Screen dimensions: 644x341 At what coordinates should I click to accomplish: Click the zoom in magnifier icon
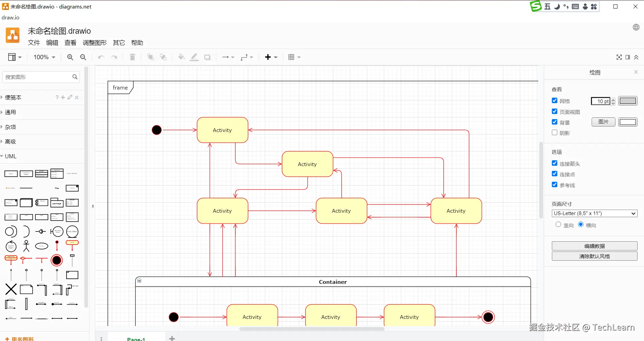click(70, 57)
